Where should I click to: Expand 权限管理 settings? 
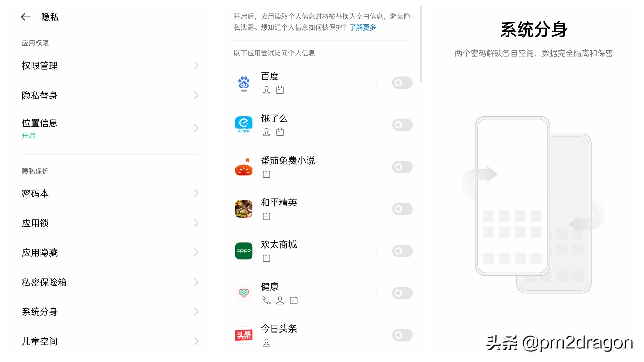coord(110,66)
